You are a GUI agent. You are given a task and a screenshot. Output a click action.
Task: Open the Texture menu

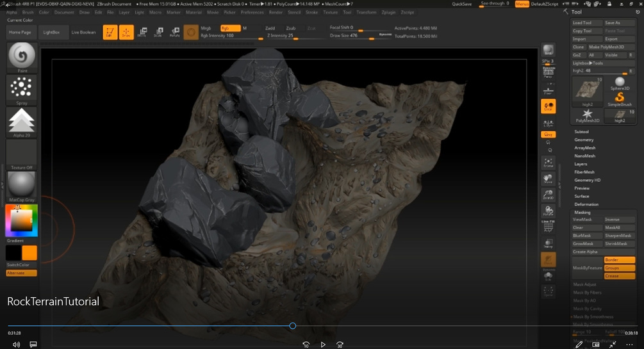pos(330,12)
